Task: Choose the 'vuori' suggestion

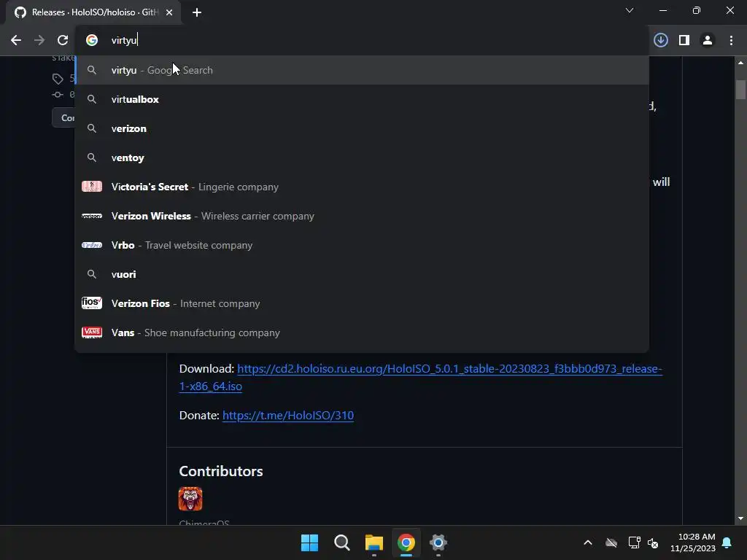Action: point(362,274)
